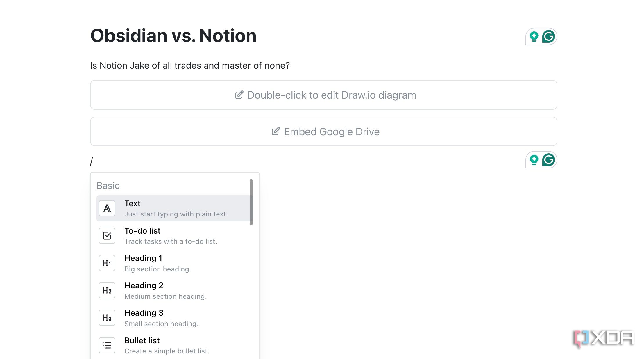Choose the To-do list entry
644x359 pixels.
(x=175, y=236)
